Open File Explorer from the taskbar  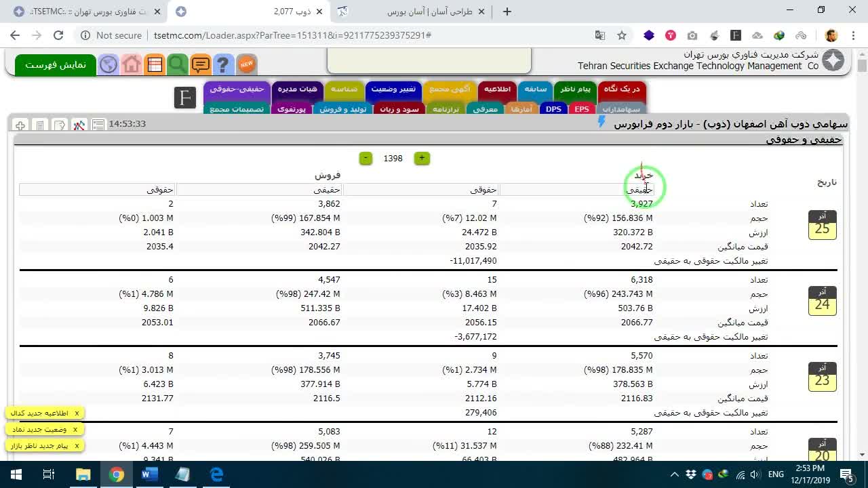[x=83, y=474]
